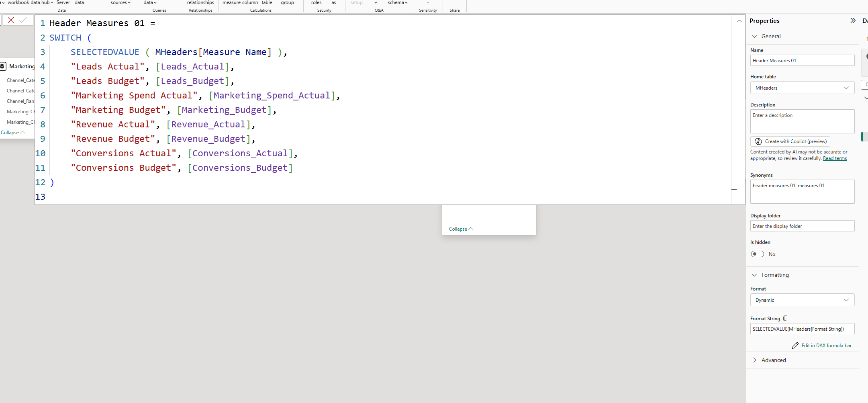Image resolution: width=868 pixels, height=403 pixels.
Task: Click the [Revenue_Actual] measure reference
Action: [x=208, y=125]
